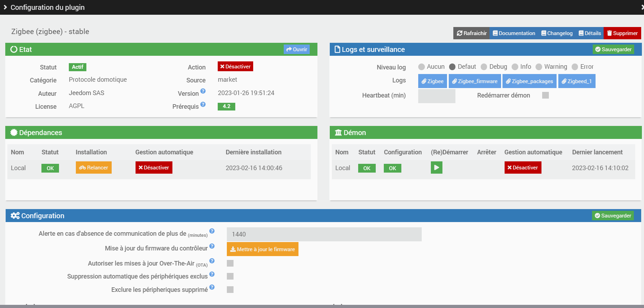Open the plugin Documentation

[x=514, y=33]
